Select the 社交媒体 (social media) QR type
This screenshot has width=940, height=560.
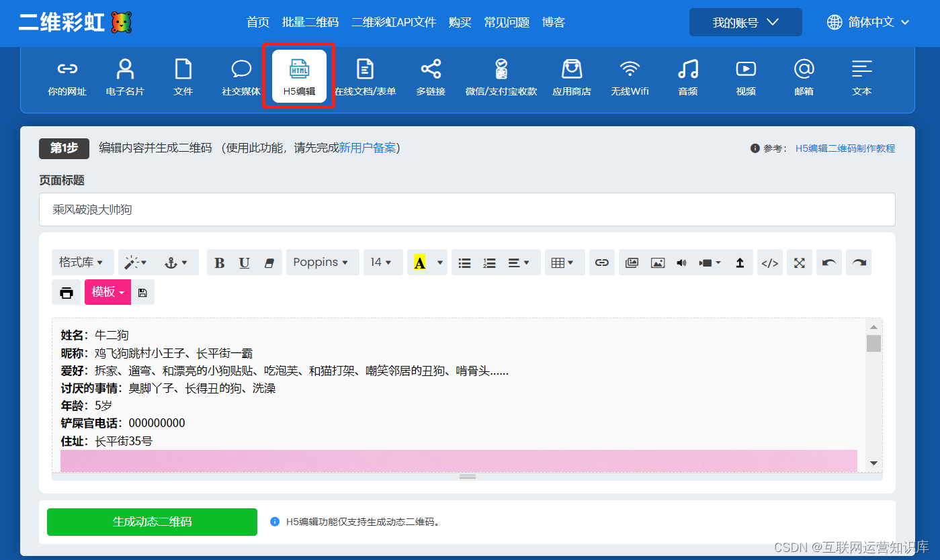pyautogui.click(x=241, y=77)
